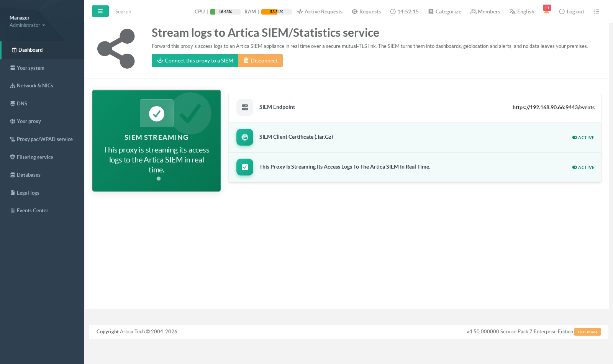Screen dimensions: 613x364
Task: Click the Artica Tech copyright text
Action: point(137,332)
